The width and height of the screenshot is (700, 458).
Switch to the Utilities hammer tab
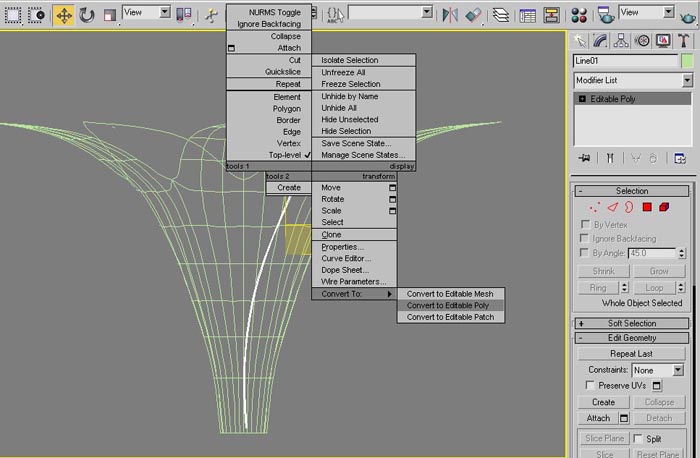point(683,41)
